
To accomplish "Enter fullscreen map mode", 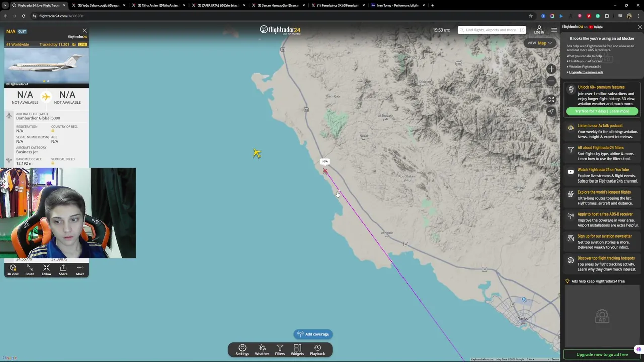I will click(551, 100).
